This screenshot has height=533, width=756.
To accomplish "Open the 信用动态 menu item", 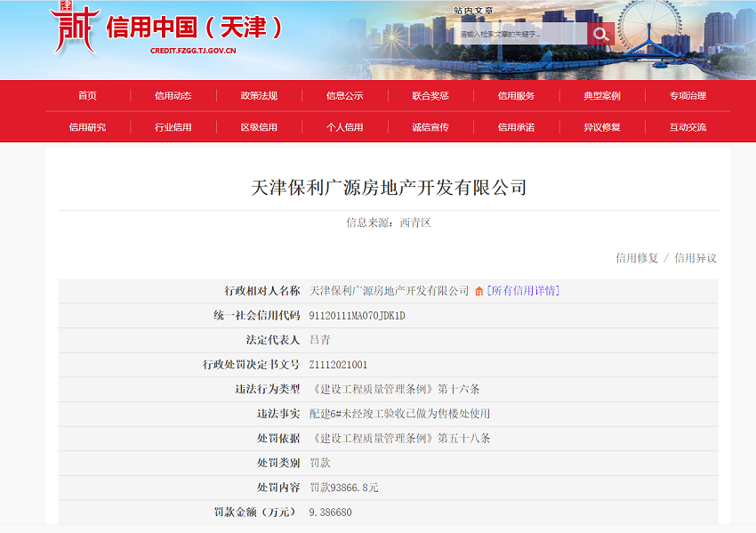I will coord(173,96).
